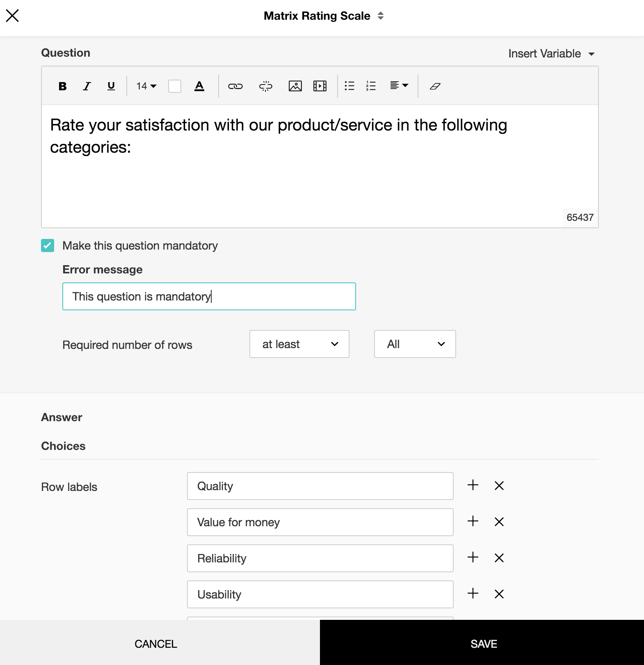644x665 pixels.
Task: Edit the Quality row label field
Action: (320, 486)
